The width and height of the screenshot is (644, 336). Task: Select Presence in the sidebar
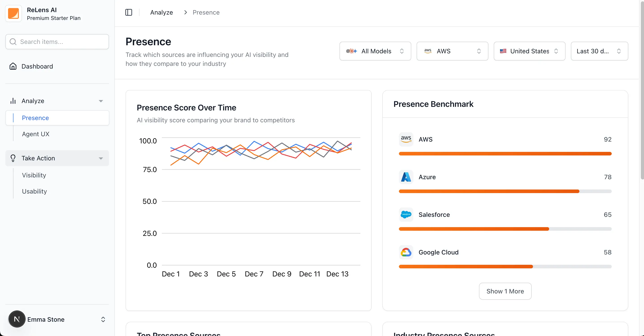(x=57, y=118)
